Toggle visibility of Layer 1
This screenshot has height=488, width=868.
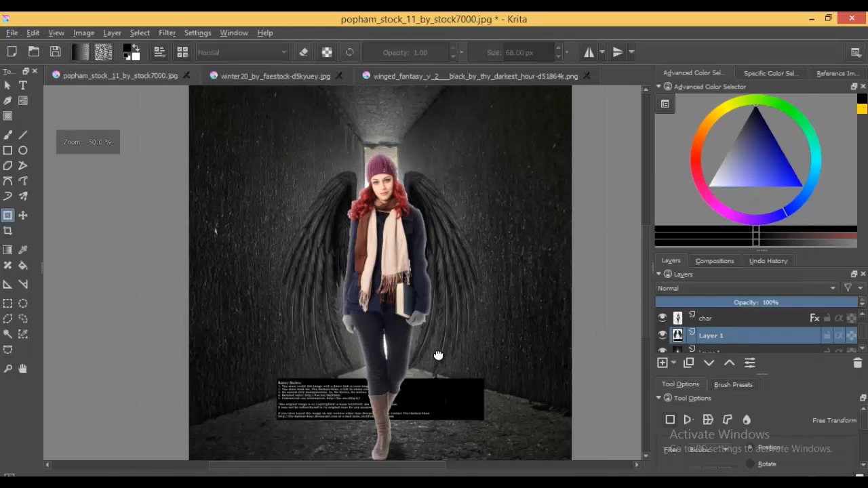(663, 335)
